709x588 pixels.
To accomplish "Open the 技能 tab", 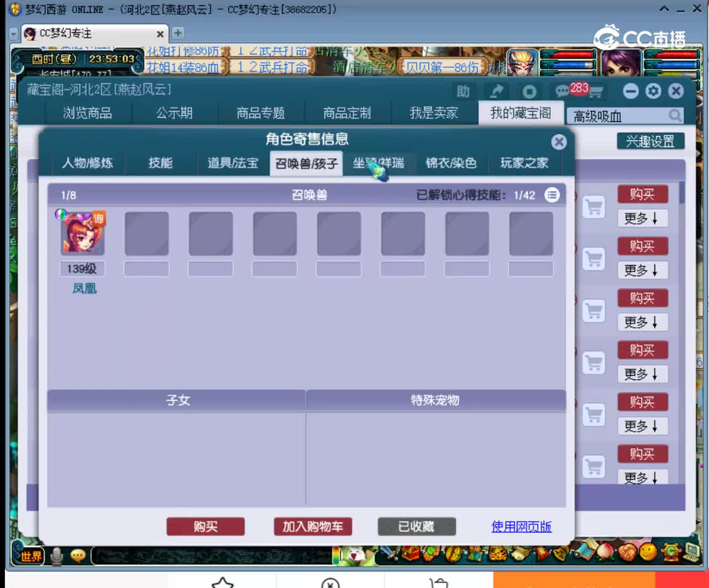I will click(161, 163).
